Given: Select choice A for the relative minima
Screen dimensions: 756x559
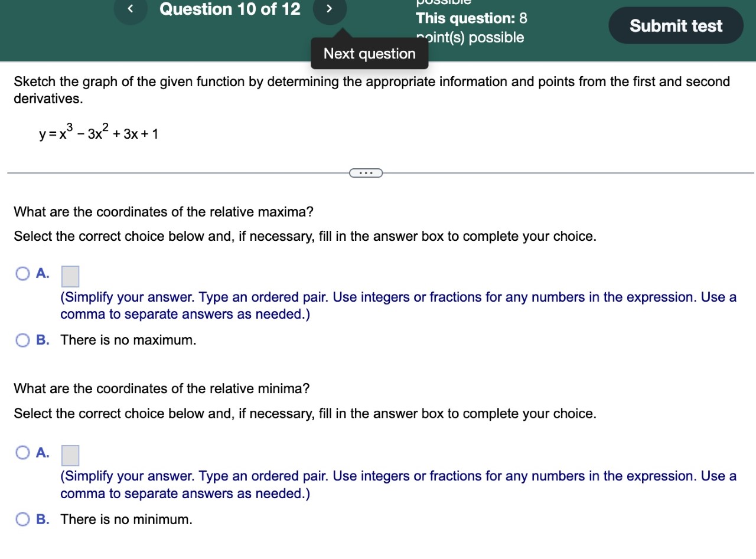Looking at the screenshot, I should [x=22, y=452].
